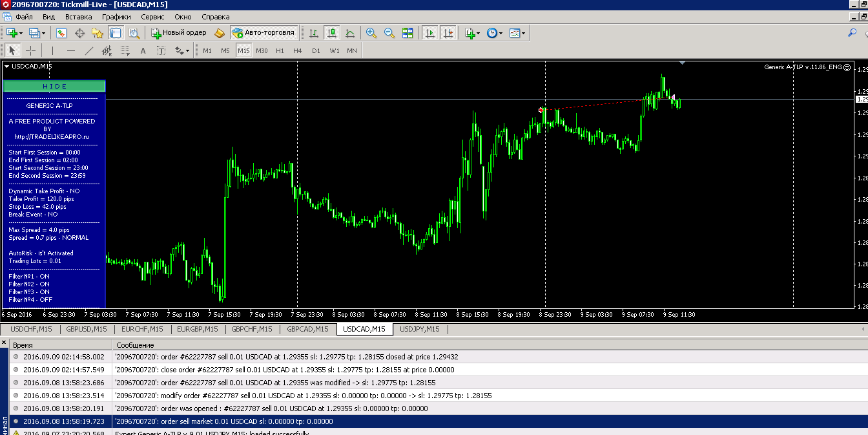Click the Periods clock icon
868x435 pixels.
491,32
